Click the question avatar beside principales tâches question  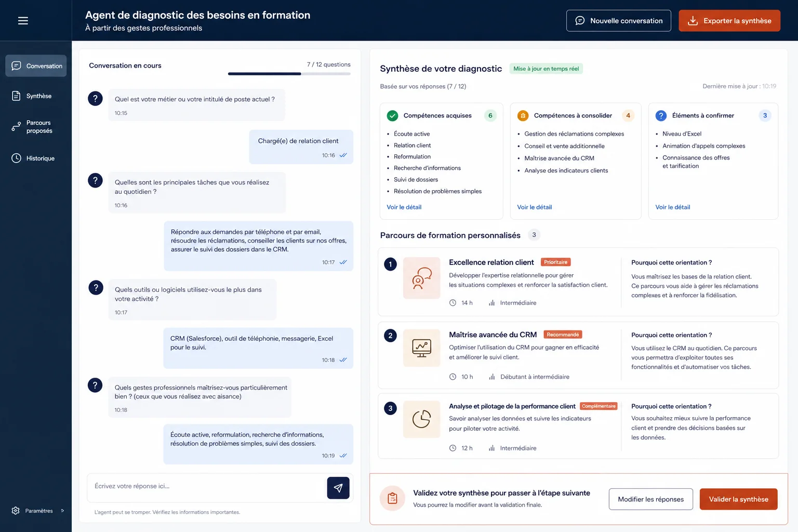point(95,180)
